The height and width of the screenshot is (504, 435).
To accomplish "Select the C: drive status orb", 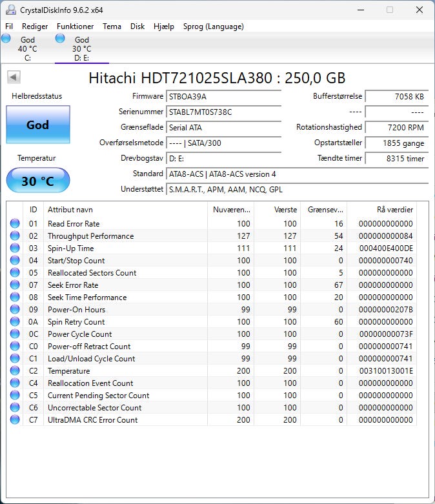I will click(6, 39).
